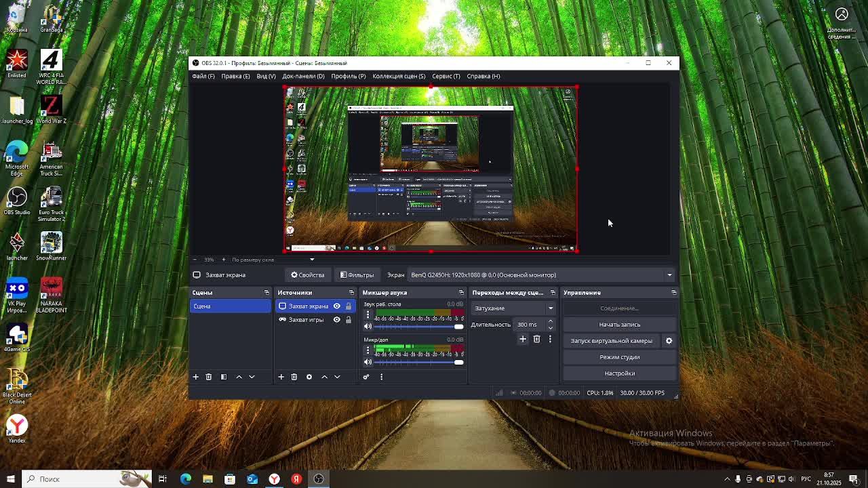
Task: Click the 'Фильтры' button
Action: [357, 275]
